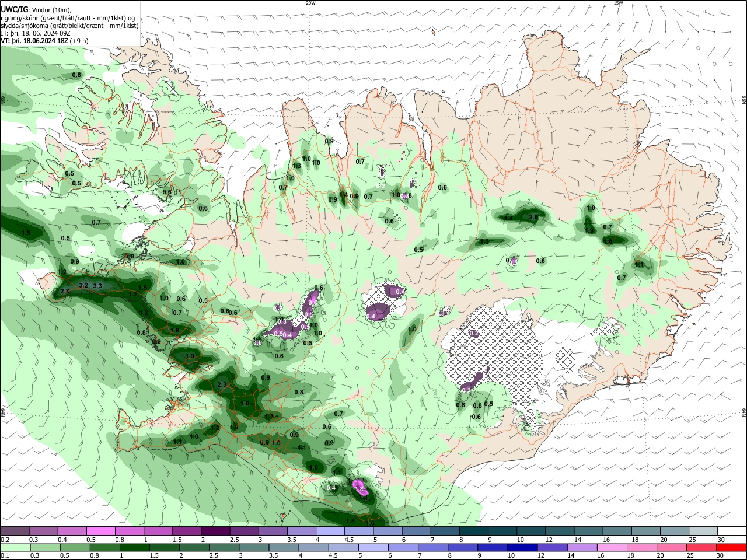The width and height of the screenshot is (747, 560).
Task: Pick the lightest green rain swatch at 0.1
Action: [x=15, y=547]
